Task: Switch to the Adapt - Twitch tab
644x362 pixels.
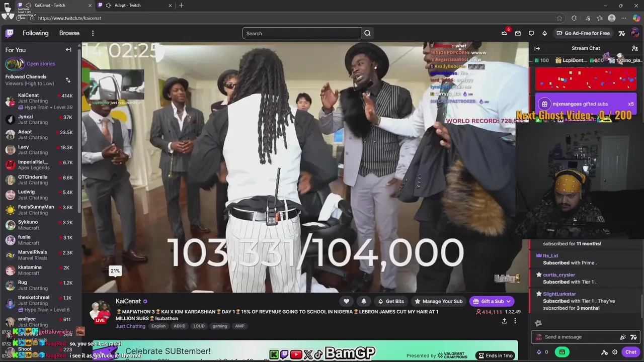Action: [134, 5]
